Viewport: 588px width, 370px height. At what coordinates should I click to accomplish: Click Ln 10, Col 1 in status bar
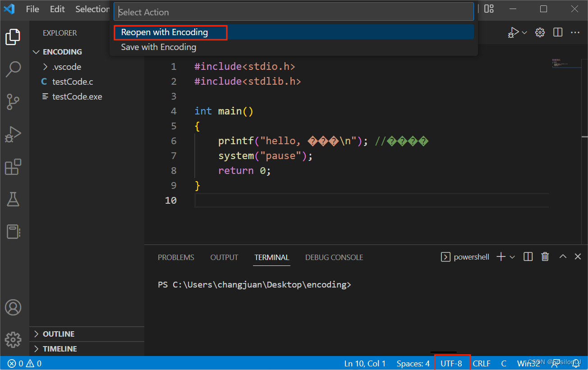365,363
